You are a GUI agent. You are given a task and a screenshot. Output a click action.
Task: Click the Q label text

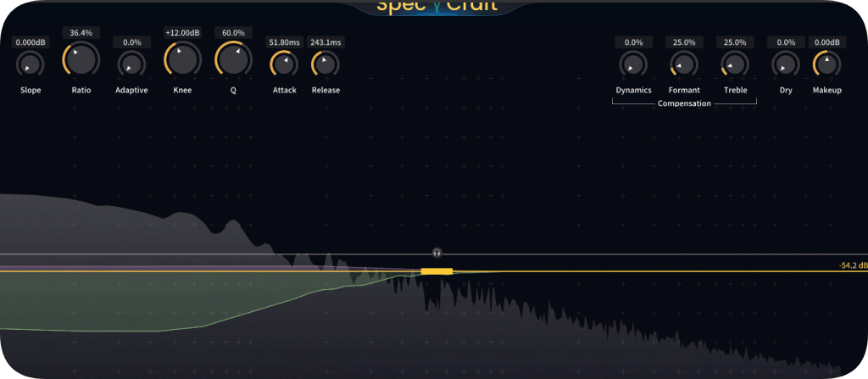234,91
